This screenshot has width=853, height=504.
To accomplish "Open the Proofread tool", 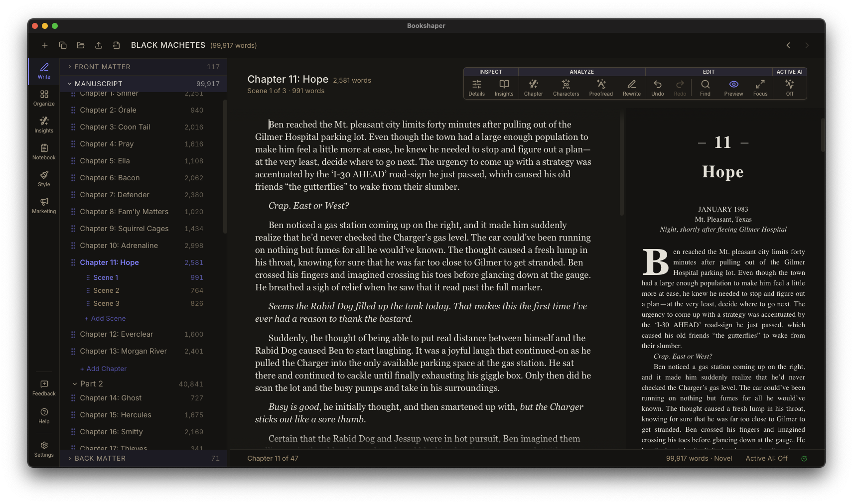I will pos(600,88).
